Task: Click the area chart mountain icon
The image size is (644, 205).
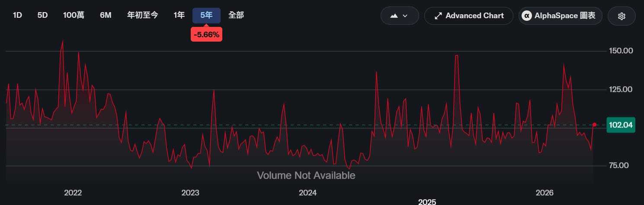Action: pos(394,16)
